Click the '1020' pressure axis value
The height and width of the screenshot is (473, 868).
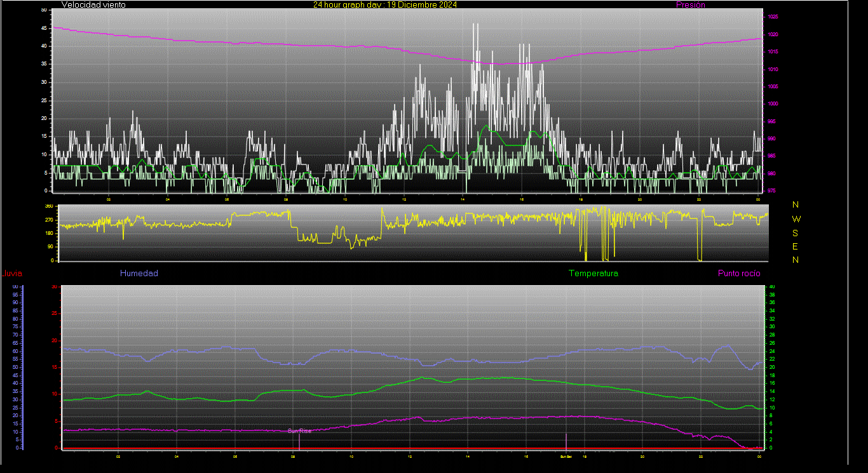coord(772,35)
